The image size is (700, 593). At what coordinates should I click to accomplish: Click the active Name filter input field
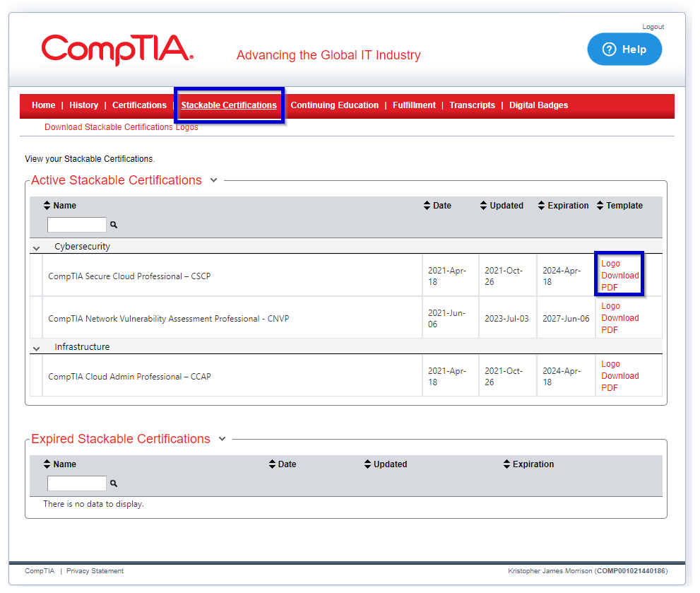click(x=77, y=225)
